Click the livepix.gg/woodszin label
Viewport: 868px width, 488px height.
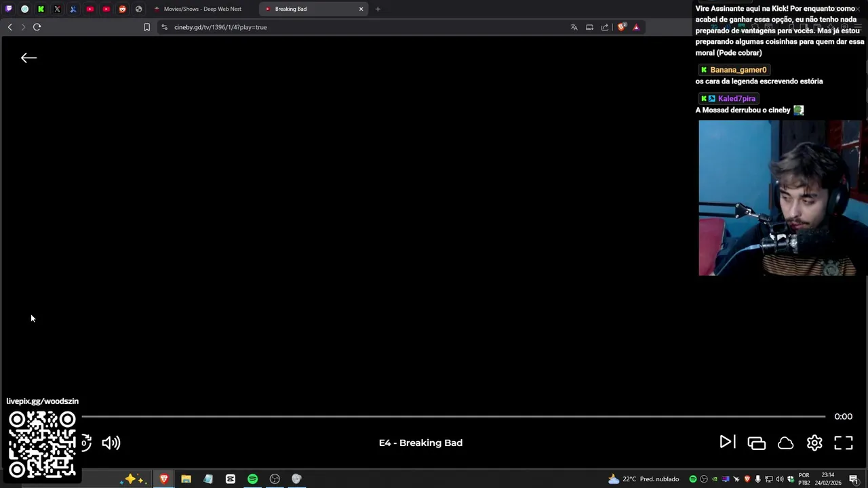[42, 401]
